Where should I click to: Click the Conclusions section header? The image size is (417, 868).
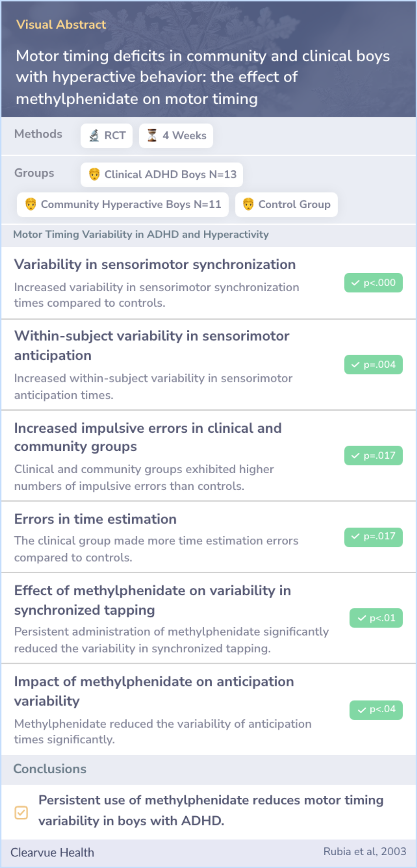click(x=50, y=769)
